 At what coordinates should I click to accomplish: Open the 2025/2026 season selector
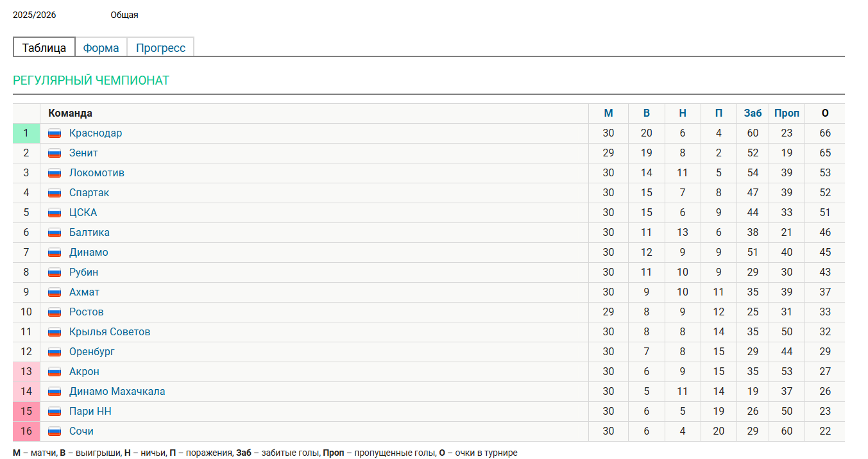point(35,15)
